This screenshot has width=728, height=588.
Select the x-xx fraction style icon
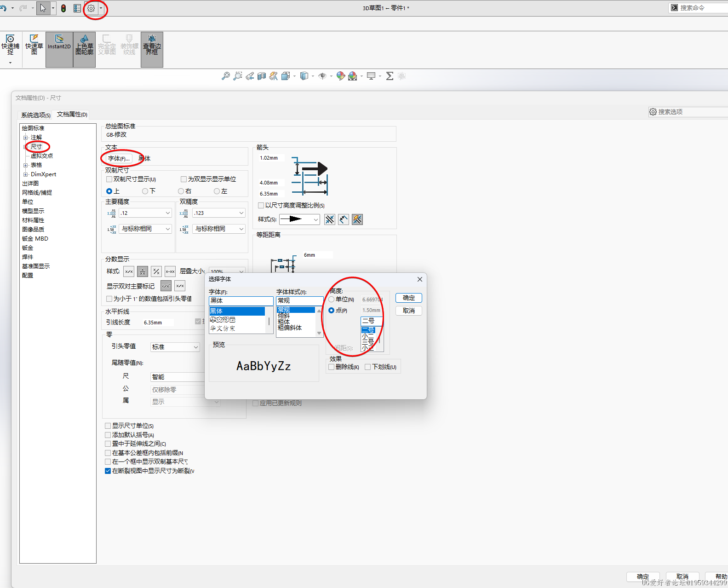(170, 271)
